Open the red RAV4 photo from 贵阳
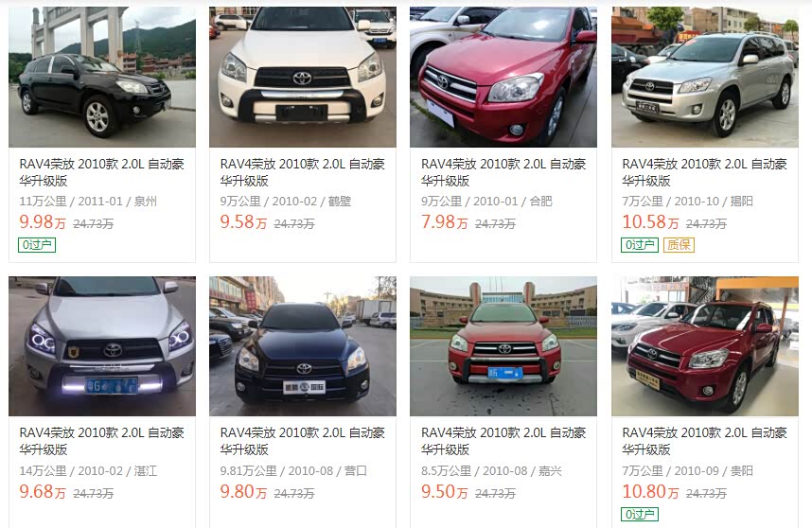Viewport: 812px width, 528px height. click(x=705, y=346)
